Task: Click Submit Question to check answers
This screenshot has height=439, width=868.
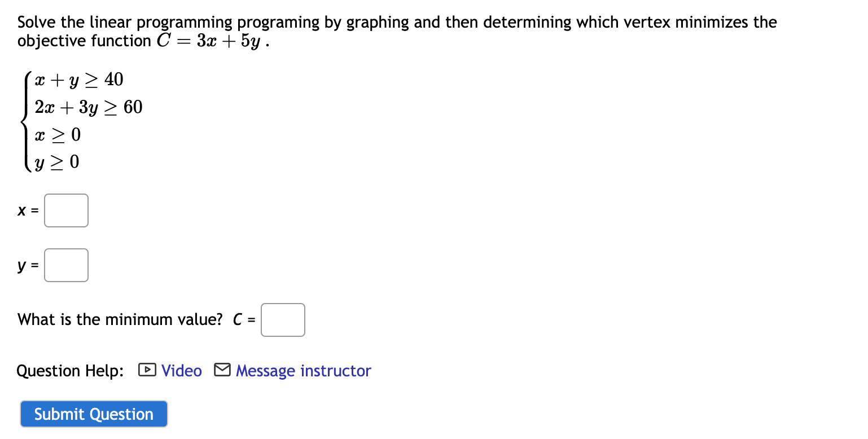Action: (x=93, y=414)
